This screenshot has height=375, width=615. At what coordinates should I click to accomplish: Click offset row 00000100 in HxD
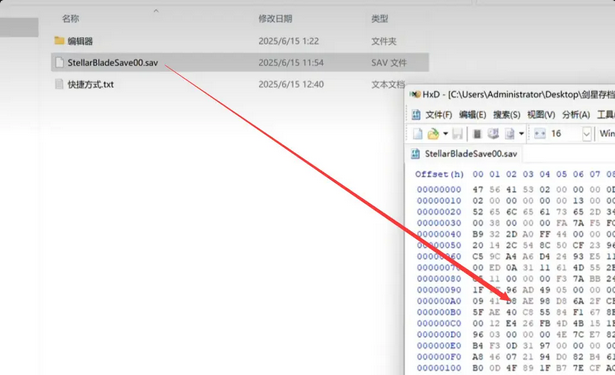(439, 368)
